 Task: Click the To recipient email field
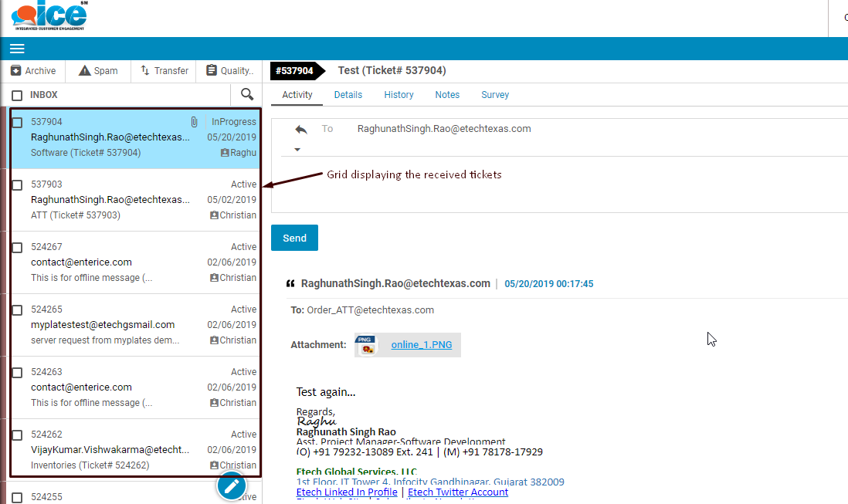click(444, 129)
